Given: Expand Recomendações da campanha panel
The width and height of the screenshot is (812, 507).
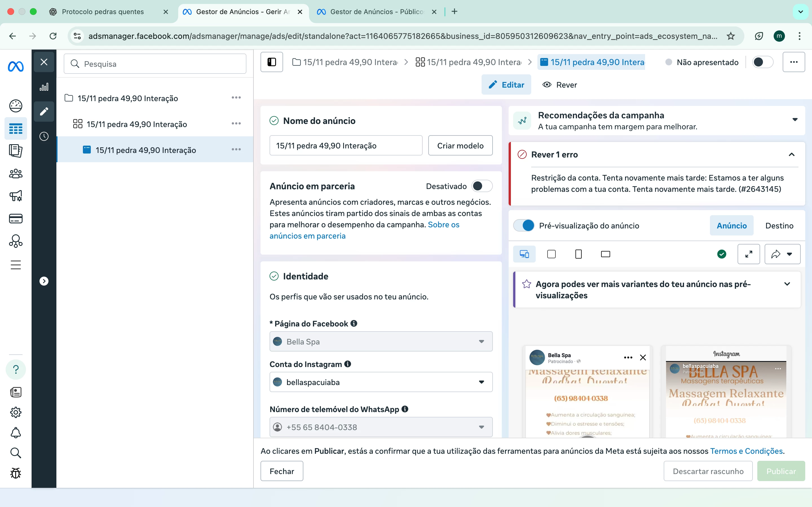Looking at the screenshot, I should click(x=794, y=120).
